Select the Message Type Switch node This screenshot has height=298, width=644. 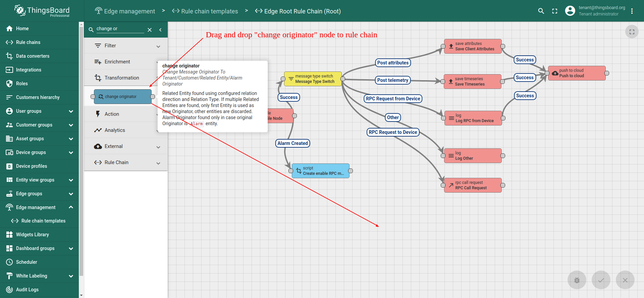[313, 79]
